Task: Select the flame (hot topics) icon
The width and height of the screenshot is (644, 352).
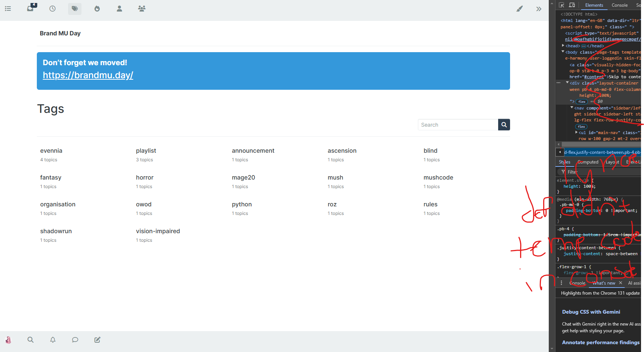Action: pyautogui.click(x=97, y=9)
